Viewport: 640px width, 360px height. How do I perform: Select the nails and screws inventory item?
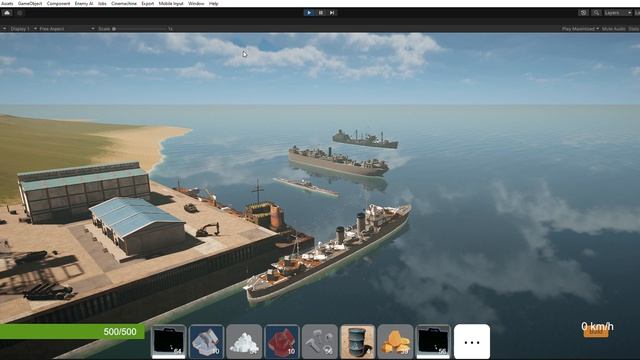pos(320,341)
